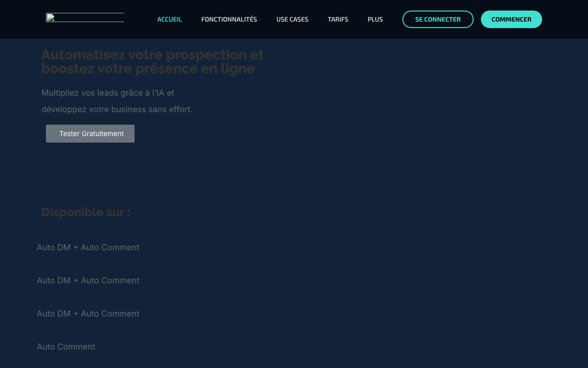This screenshot has width=588, height=368.
Task: Click the 'Multipliez vos leads' subtitle text
Action: (117, 101)
